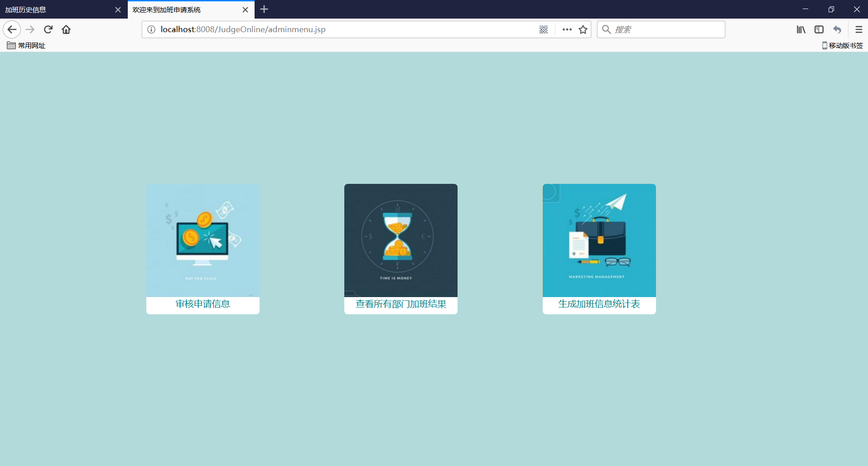Open the 常用网址 bookmarks folder
The image size is (868, 466).
[26, 45]
